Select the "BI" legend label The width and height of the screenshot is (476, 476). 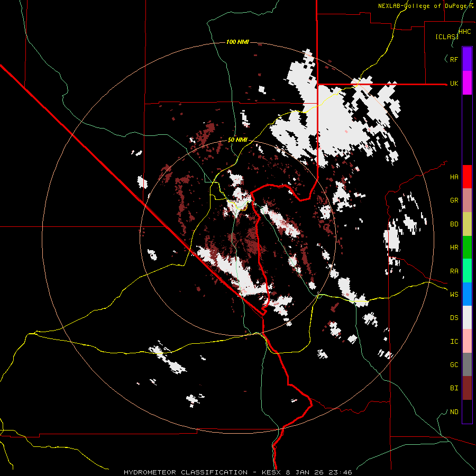click(x=454, y=388)
